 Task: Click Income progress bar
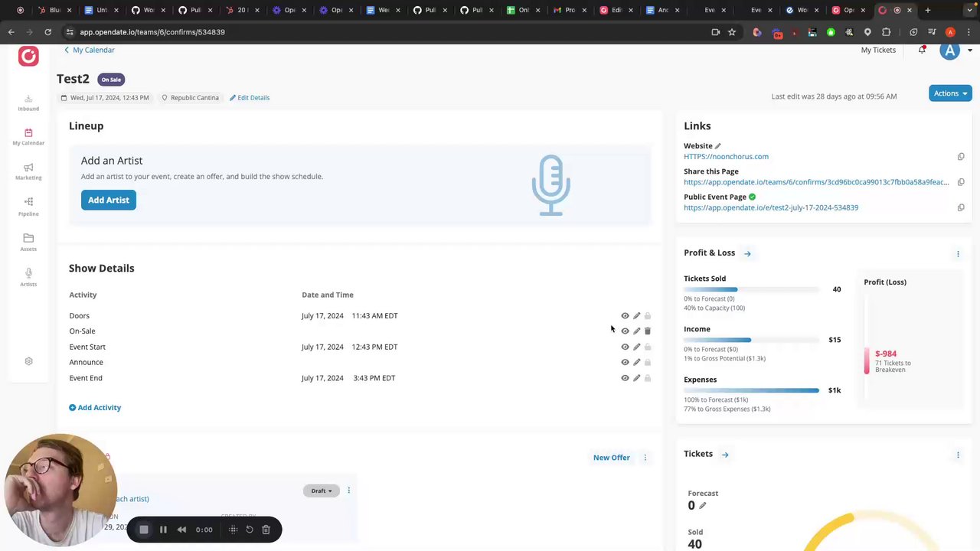click(751, 340)
